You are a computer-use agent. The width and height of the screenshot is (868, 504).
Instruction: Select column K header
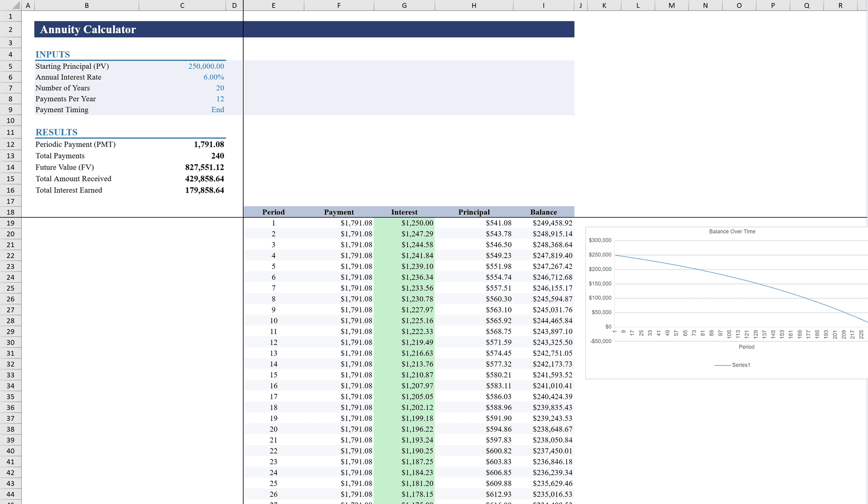coord(604,5)
